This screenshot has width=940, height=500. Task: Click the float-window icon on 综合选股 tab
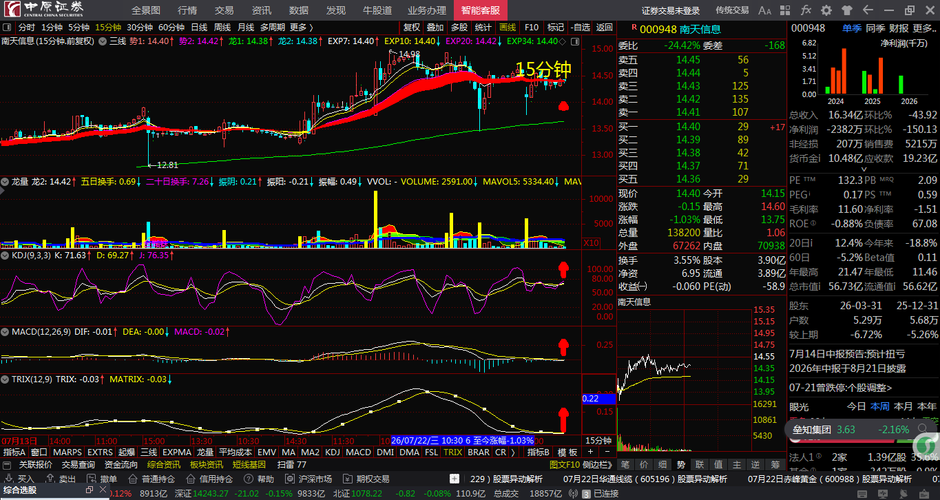(x=89, y=490)
